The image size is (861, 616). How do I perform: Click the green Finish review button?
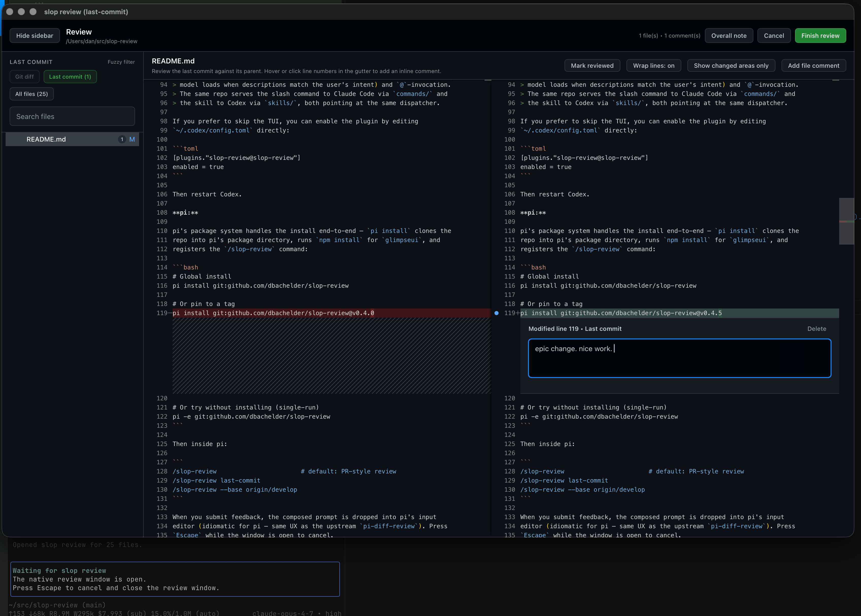click(820, 36)
